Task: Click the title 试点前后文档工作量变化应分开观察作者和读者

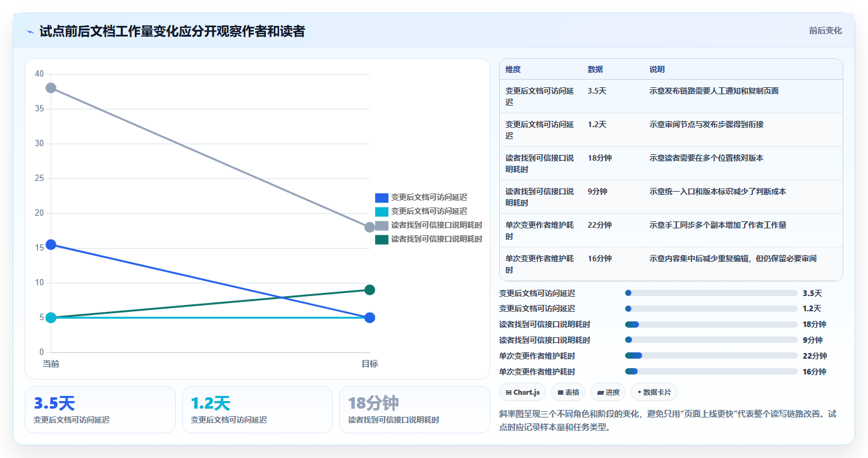Action: pyautogui.click(x=171, y=31)
